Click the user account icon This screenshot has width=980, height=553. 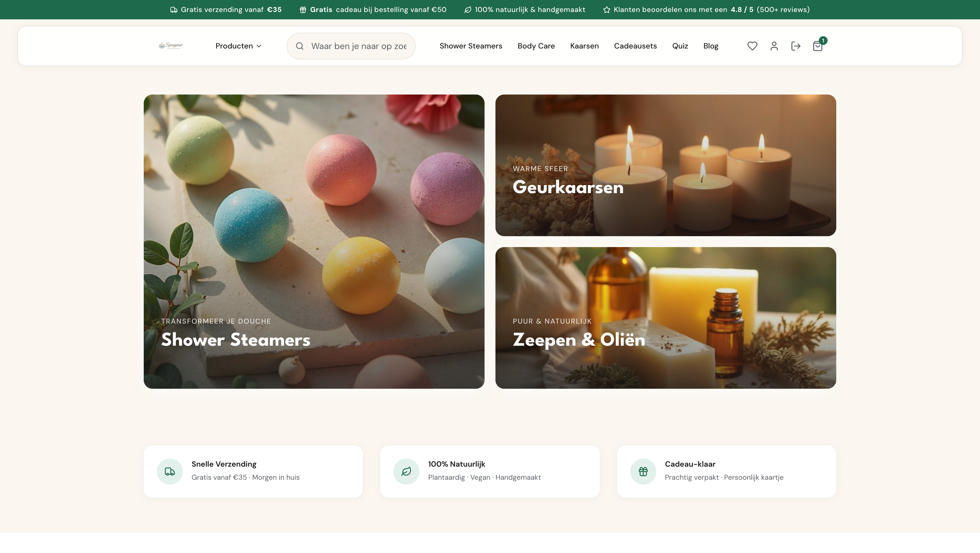774,46
